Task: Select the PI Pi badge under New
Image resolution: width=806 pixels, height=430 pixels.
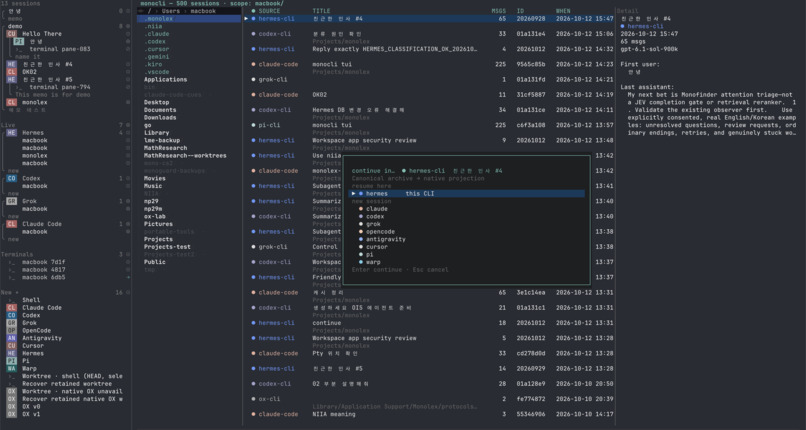Action: tap(11, 361)
